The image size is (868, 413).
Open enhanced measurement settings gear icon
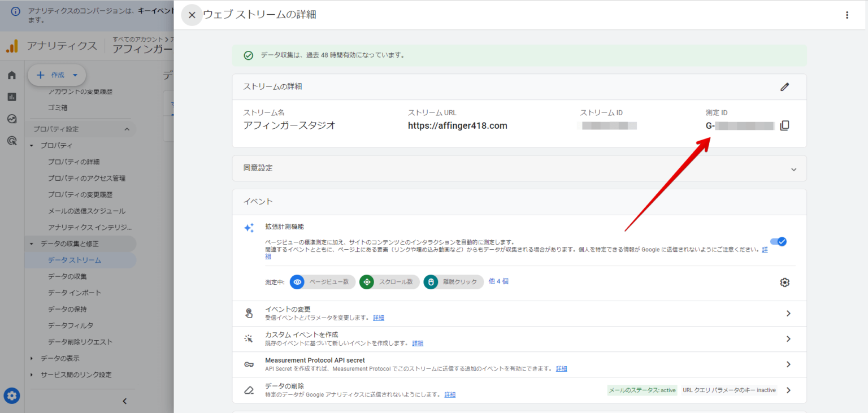click(784, 282)
